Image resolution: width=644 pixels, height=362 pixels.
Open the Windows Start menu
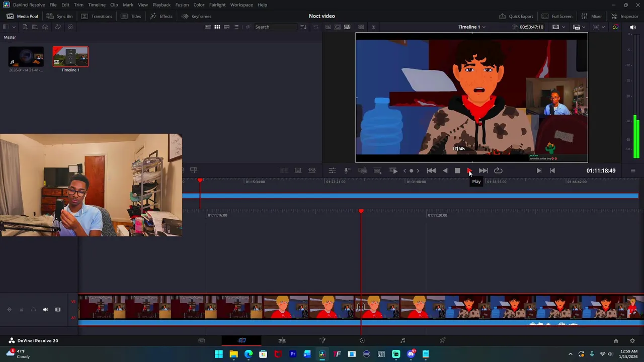coord(219,354)
